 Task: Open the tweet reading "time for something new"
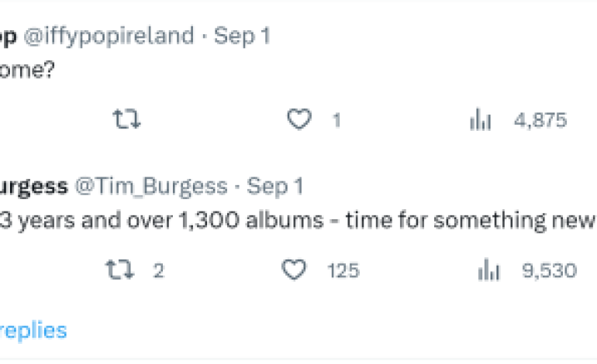pyautogui.click(x=295, y=220)
